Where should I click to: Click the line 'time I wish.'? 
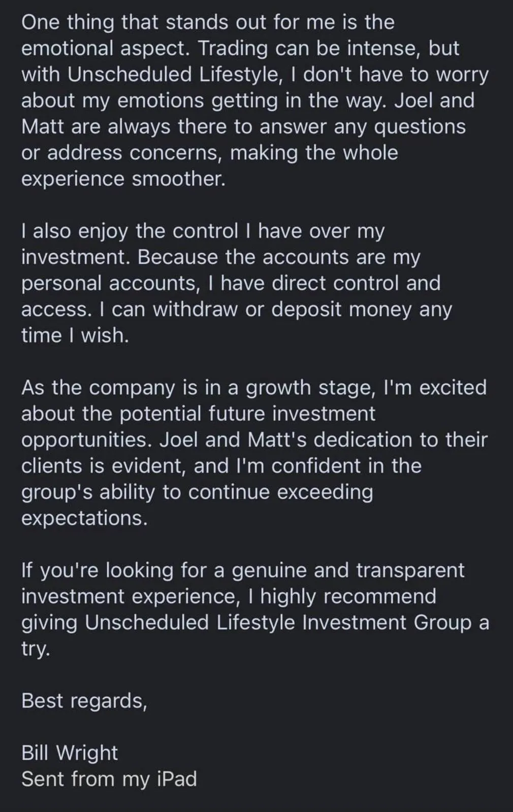(75, 335)
